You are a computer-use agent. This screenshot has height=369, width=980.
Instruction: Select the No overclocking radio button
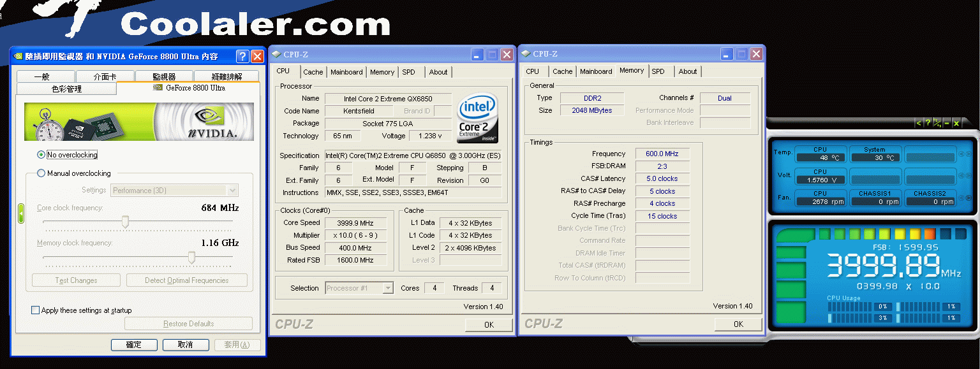[41, 155]
